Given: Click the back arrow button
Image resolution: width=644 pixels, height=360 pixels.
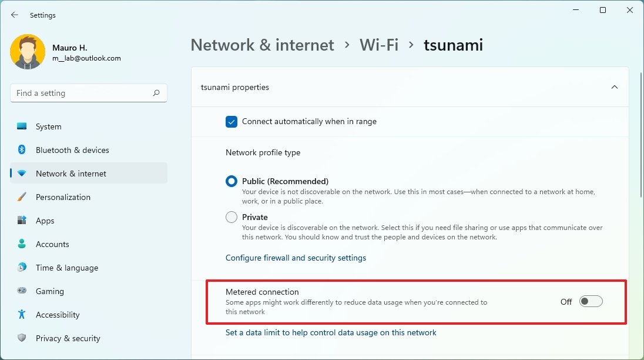Looking at the screenshot, I should [14, 15].
